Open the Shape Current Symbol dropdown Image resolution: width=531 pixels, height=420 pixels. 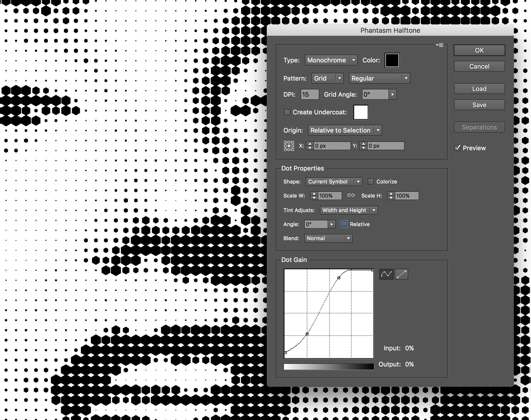pos(334,182)
